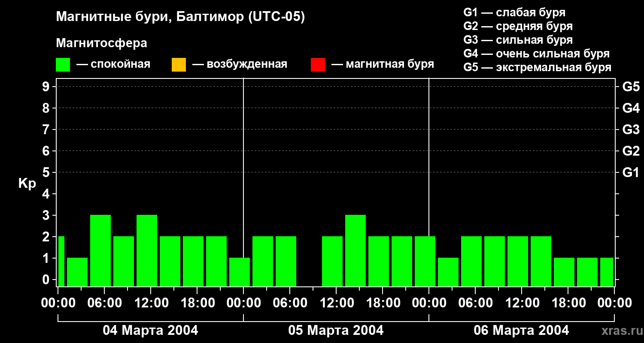
Task: Click the Kp 3 bar at 10:00–13:00 on 04 March
Action: coord(147,250)
